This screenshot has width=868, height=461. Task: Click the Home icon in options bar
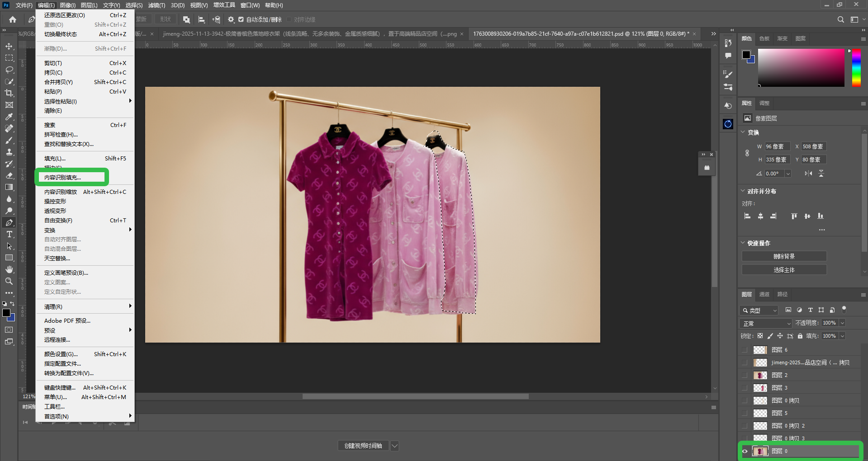(13, 19)
